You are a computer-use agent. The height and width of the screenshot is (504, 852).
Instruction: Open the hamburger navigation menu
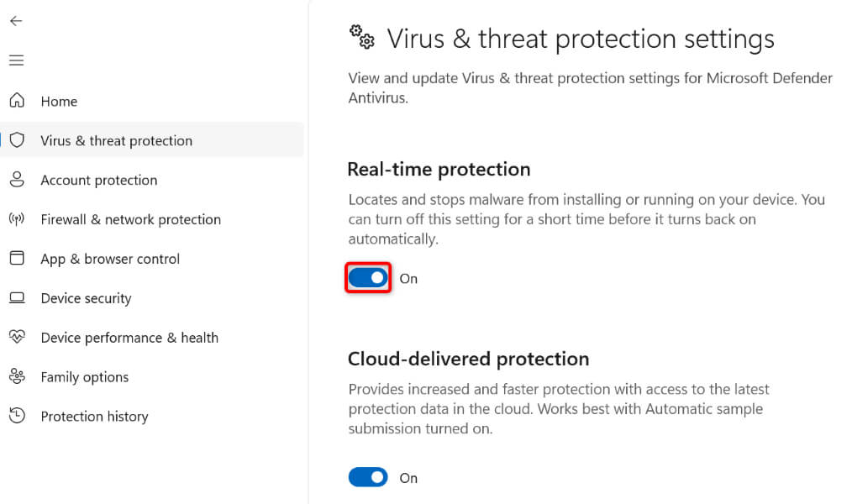pyautogui.click(x=16, y=60)
